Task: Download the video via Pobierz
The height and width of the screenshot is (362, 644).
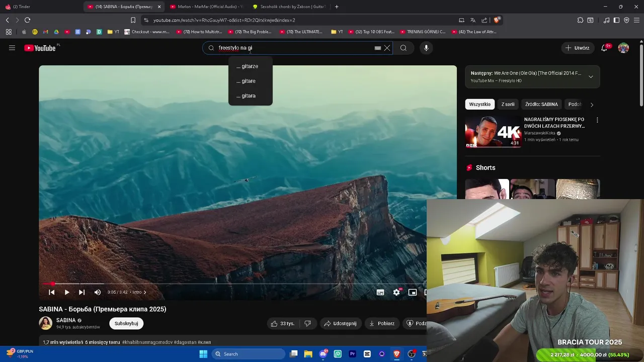Action: (x=382, y=323)
